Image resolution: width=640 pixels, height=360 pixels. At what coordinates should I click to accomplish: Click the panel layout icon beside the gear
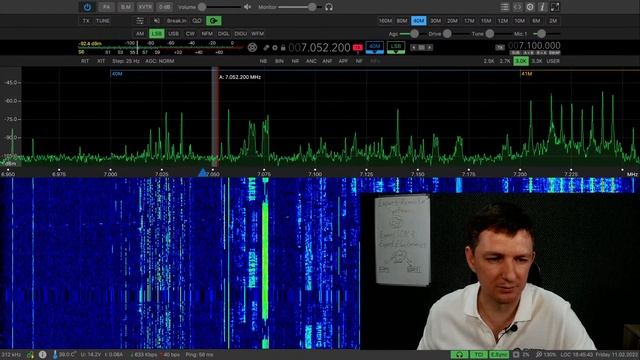(517, 7)
